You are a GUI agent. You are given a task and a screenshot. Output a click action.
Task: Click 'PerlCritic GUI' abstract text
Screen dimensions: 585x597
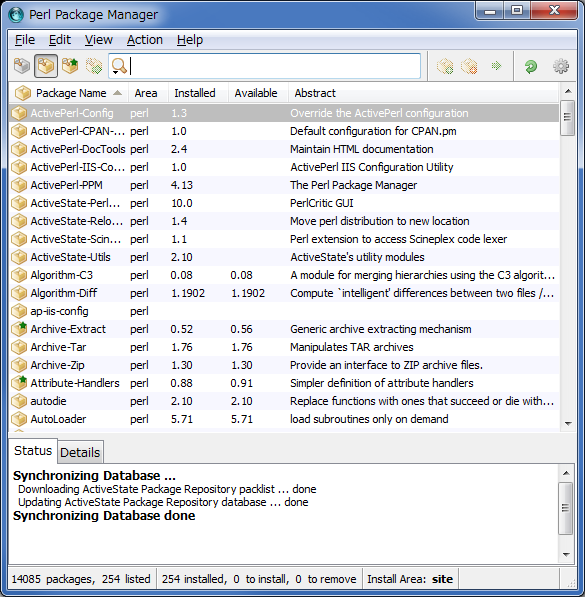[x=321, y=203]
